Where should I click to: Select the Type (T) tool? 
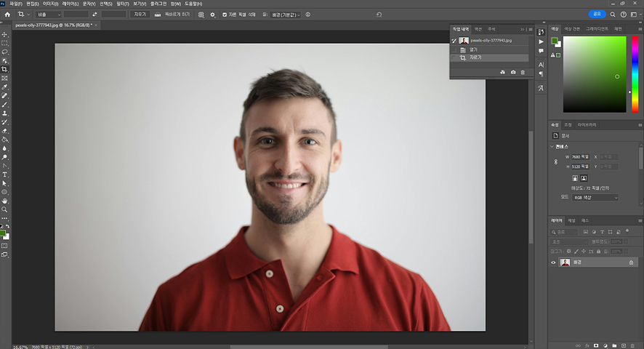[4, 174]
